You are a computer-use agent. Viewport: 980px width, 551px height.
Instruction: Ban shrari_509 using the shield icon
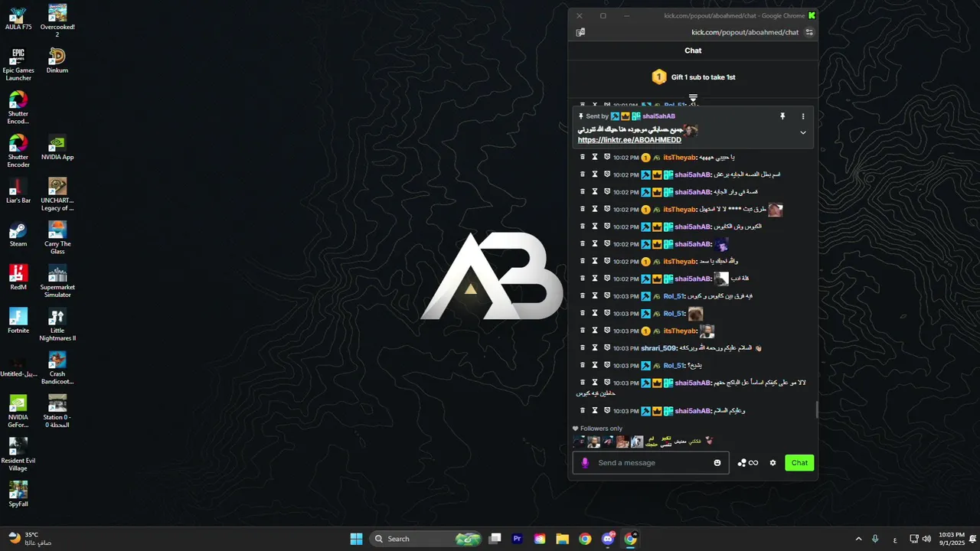point(607,347)
